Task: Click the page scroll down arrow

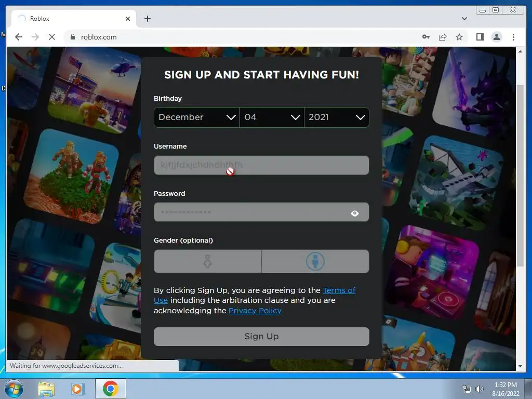Action: click(x=520, y=366)
